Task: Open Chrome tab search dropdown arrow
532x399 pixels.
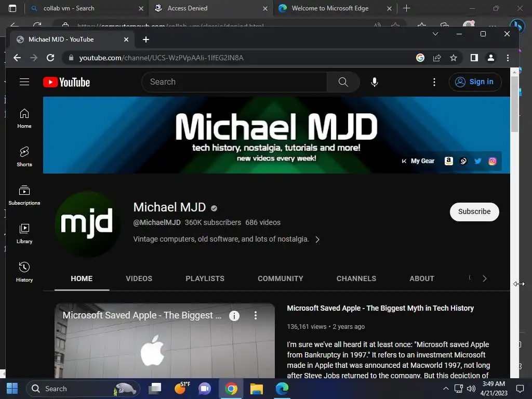Action: point(435,34)
